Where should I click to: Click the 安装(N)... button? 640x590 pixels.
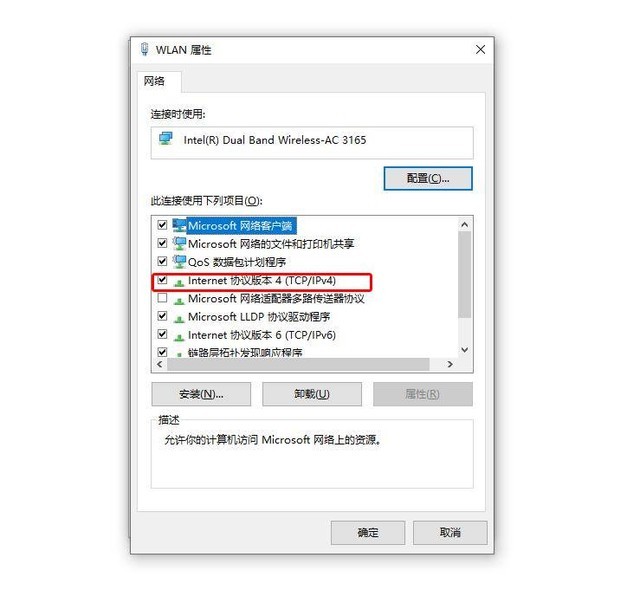point(201,394)
